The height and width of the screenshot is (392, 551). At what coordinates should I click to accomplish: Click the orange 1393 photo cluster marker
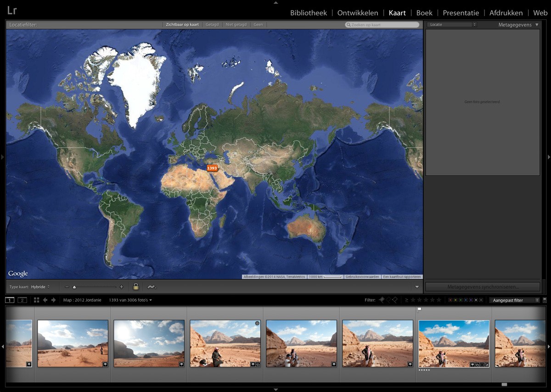[211, 168]
